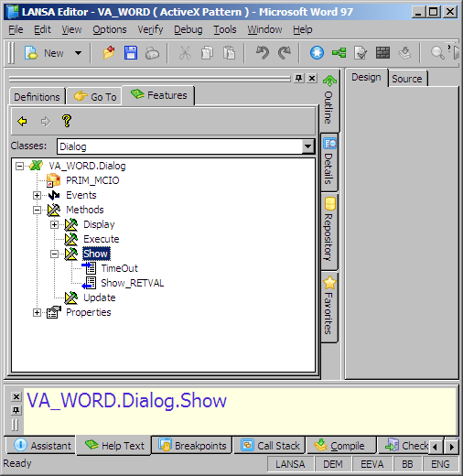Screen dimensions: 463x476
Task: Select the Show_RETVAL tree item
Action: 133,283
